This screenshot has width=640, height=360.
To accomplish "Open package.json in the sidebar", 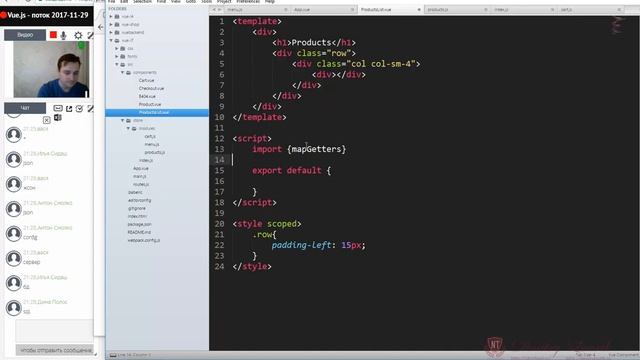I will pyautogui.click(x=140, y=224).
